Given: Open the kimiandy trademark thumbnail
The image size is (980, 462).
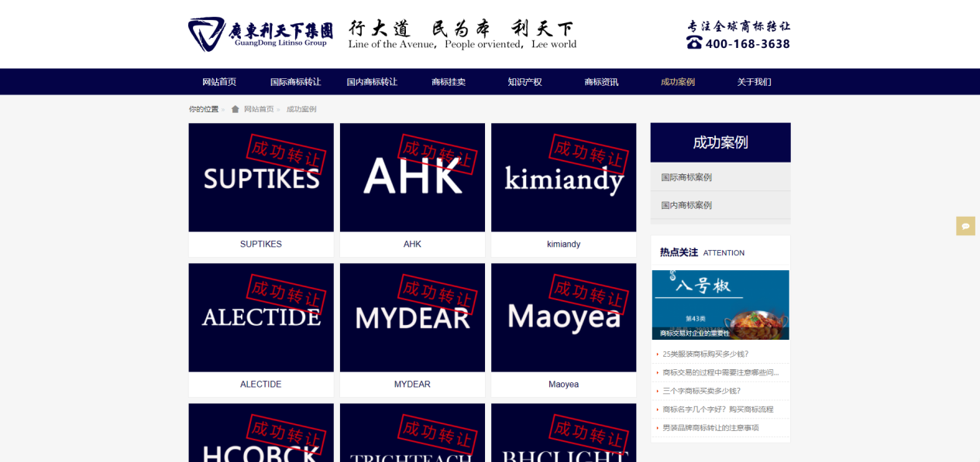Looking at the screenshot, I should 564,177.
